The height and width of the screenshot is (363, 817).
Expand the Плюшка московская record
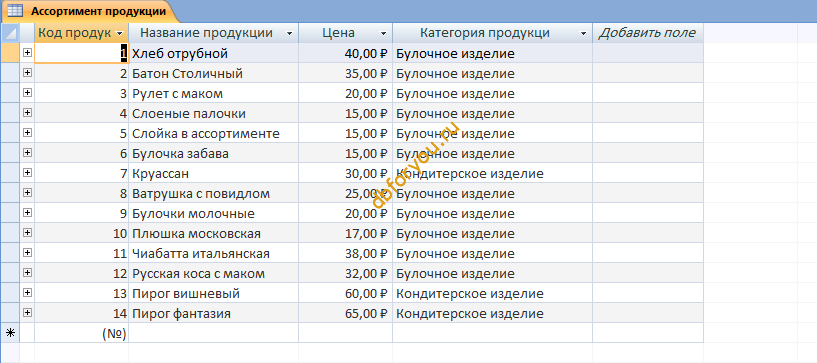pos(27,232)
